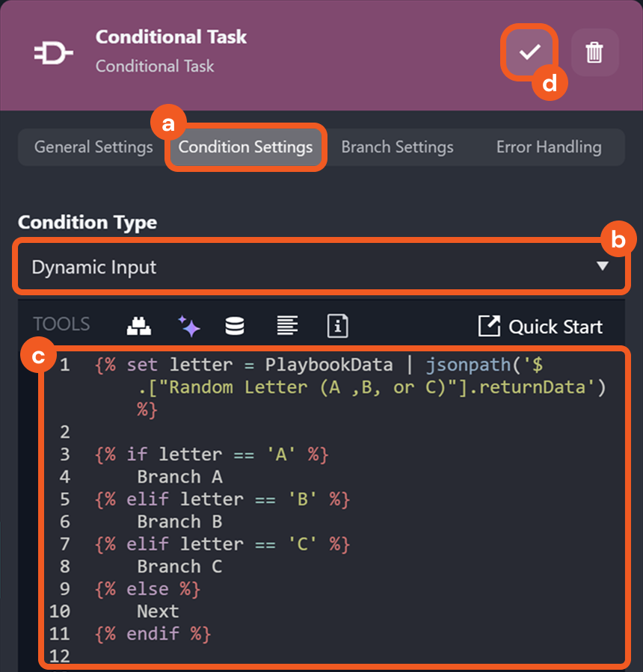
Task: Open the building blocks tool icon
Action: coord(139,326)
